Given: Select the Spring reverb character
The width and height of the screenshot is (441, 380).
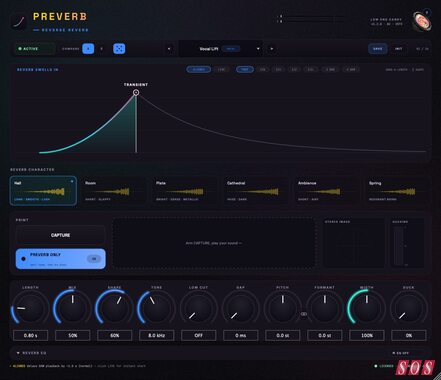Looking at the screenshot, I should tap(398, 191).
